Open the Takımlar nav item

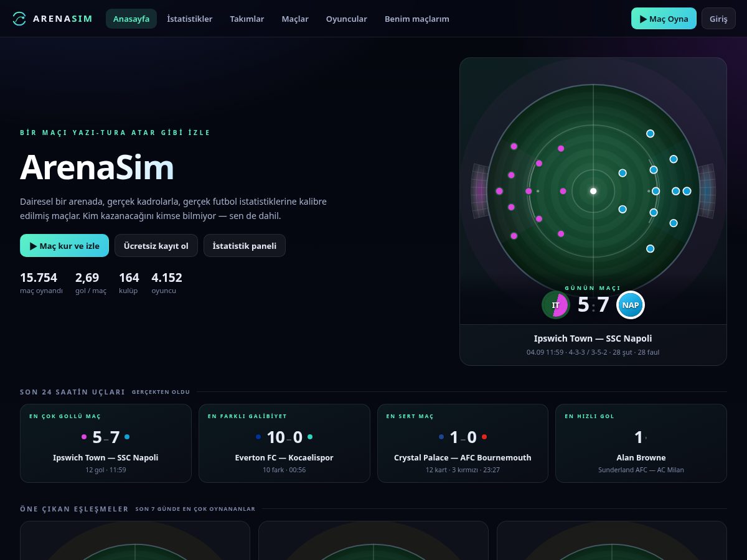(247, 19)
